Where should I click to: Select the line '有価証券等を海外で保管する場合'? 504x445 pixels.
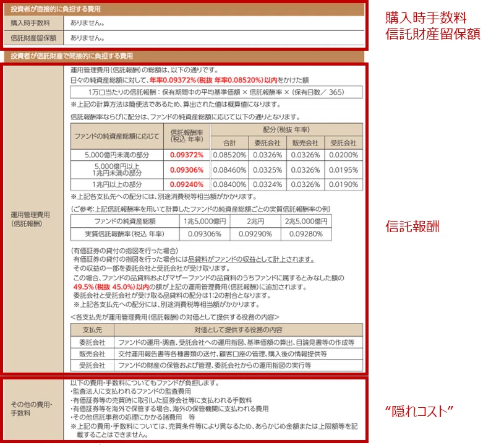(x=169, y=408)
